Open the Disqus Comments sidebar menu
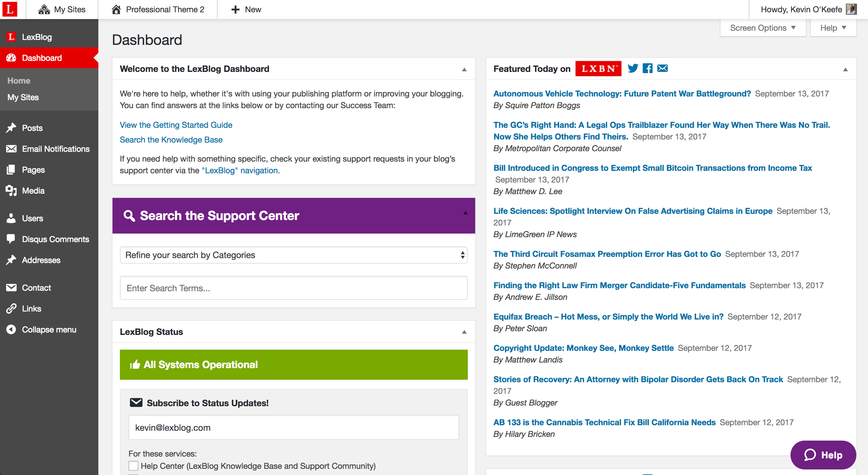The image size is (868, 475). [x=49, y=239]
